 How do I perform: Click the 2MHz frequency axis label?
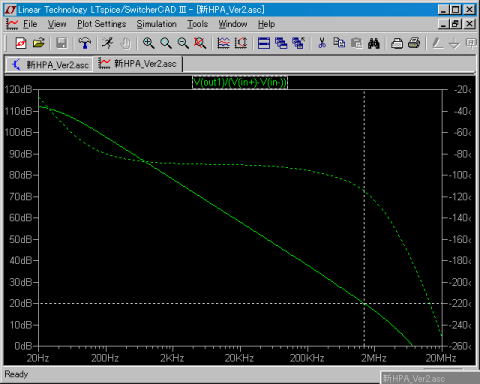(374, 358)
